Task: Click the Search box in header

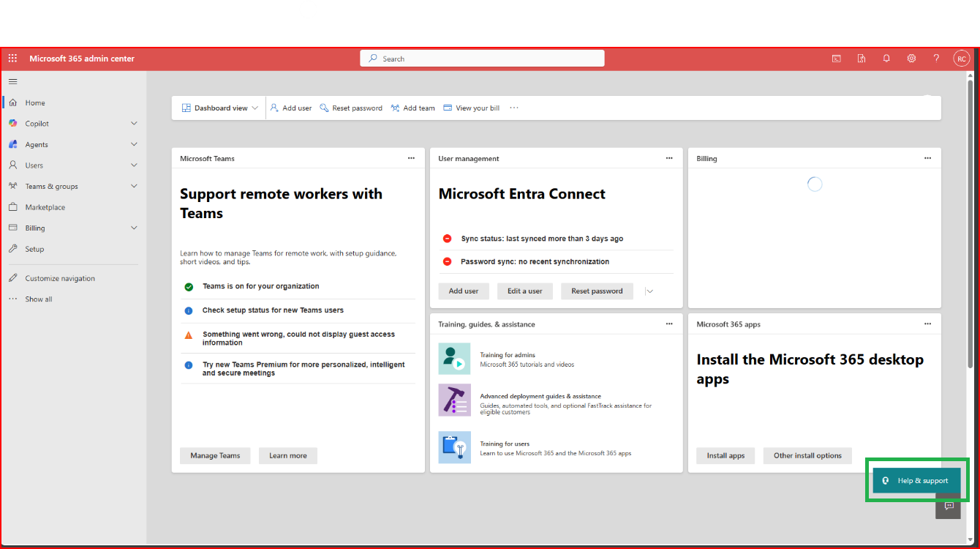Action: pyautogui.click(x=482, y=59)
